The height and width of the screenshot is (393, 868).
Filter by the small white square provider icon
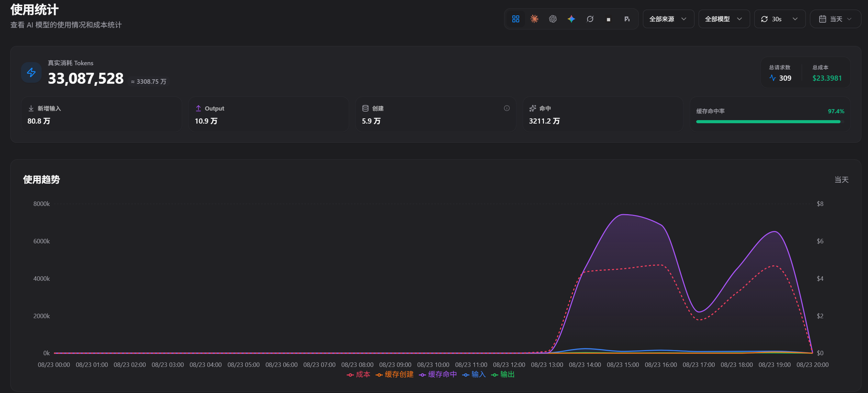(608, 19)
